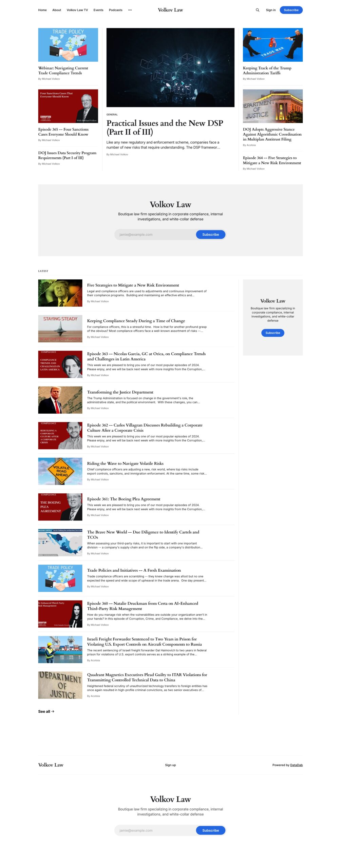This screenshot has height=868, width=341.
Task: Click the Subscribe button in the top header
Action: tap(291, 10)
